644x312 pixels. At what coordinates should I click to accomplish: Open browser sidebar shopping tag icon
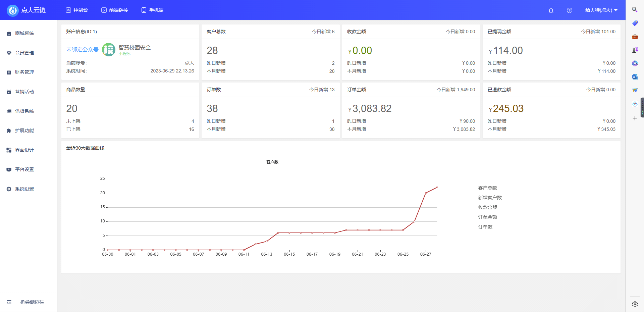[x=635, y=23]
